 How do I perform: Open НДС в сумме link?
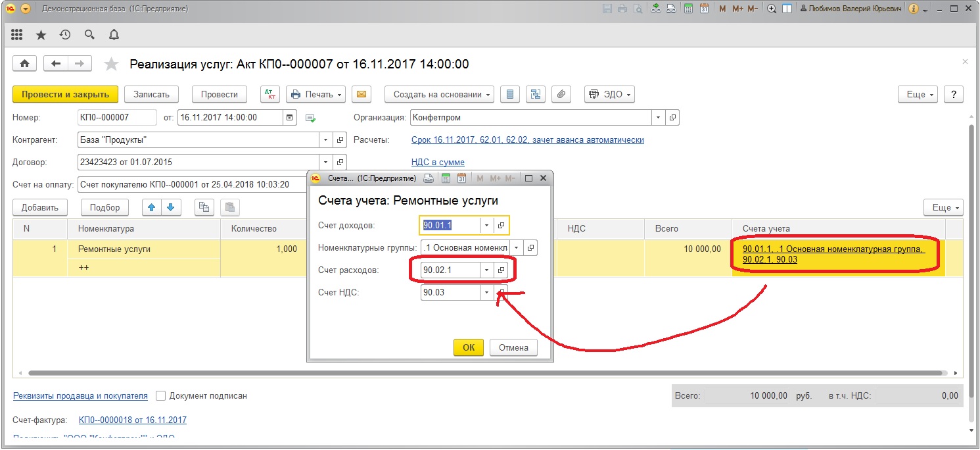pos(438,162)
